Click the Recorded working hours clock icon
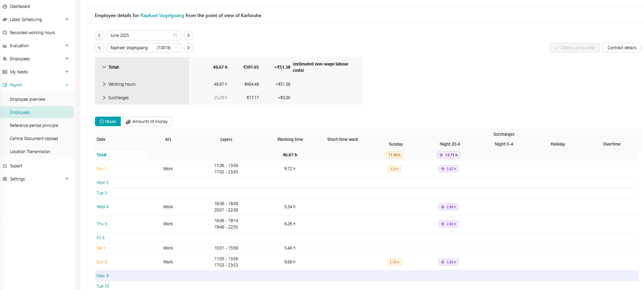 coord(5,33)
